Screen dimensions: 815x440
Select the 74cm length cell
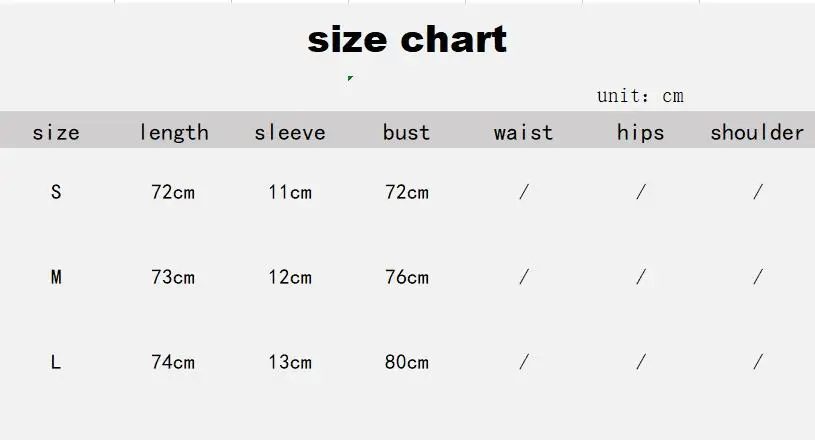tap(173, 362)
